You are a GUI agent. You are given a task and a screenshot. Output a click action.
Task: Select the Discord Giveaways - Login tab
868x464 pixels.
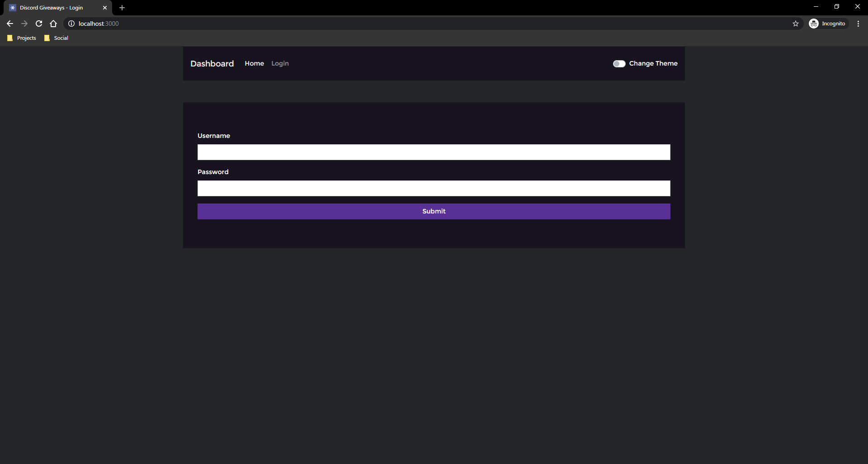tap(58, 8)
